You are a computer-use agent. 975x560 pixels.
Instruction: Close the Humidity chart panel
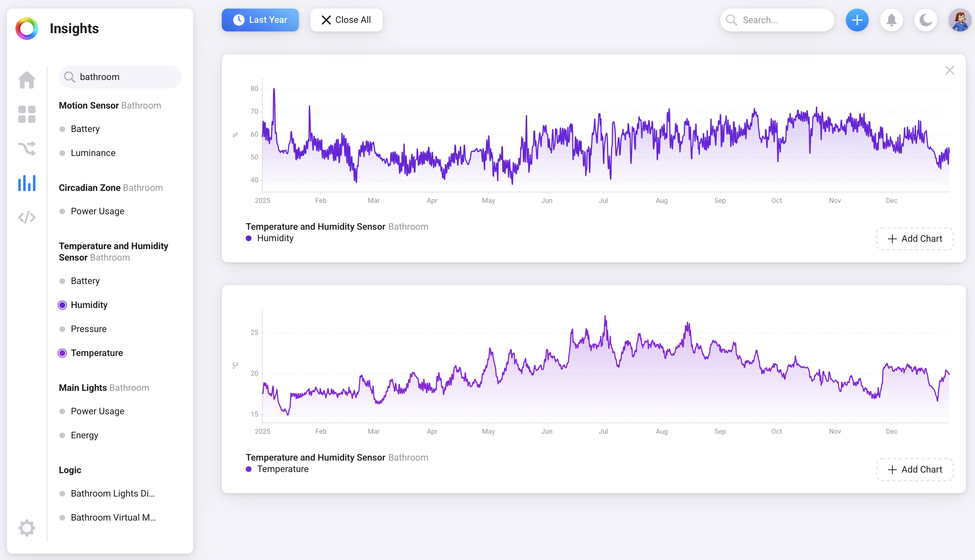coord(949,70)
